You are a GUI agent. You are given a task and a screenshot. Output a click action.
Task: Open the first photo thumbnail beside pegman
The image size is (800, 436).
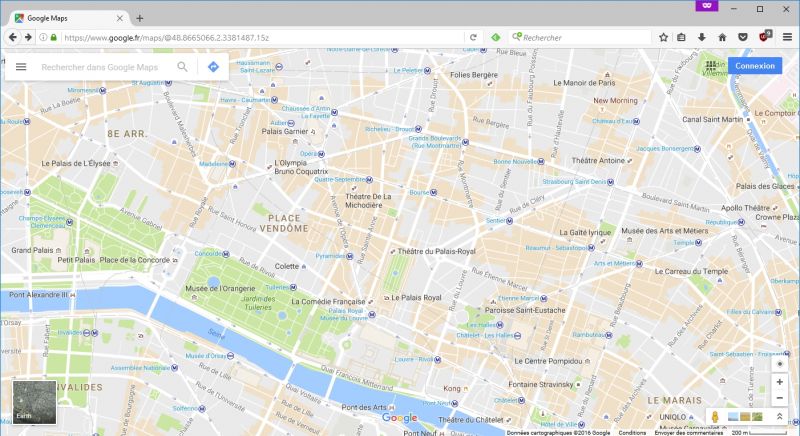click(733, 417)
